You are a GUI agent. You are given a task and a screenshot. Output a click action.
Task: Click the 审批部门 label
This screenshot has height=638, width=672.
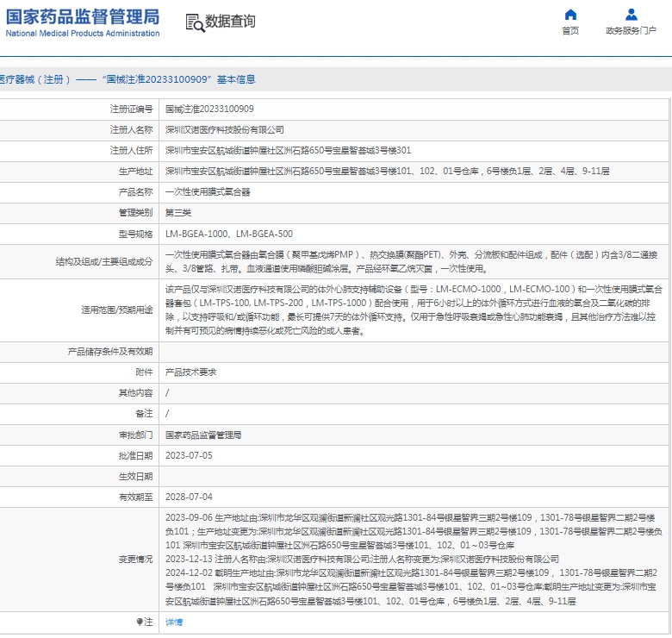click(135, 435)
